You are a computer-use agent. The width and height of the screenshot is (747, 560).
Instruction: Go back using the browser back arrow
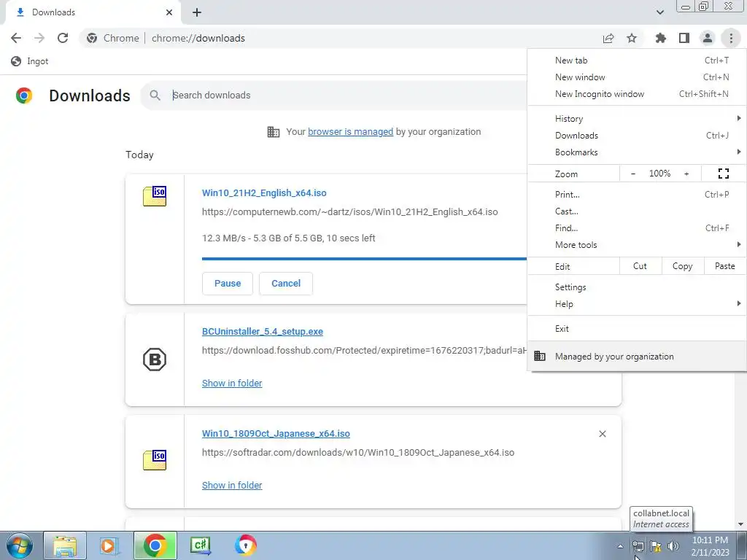click(x=16, y=38)
